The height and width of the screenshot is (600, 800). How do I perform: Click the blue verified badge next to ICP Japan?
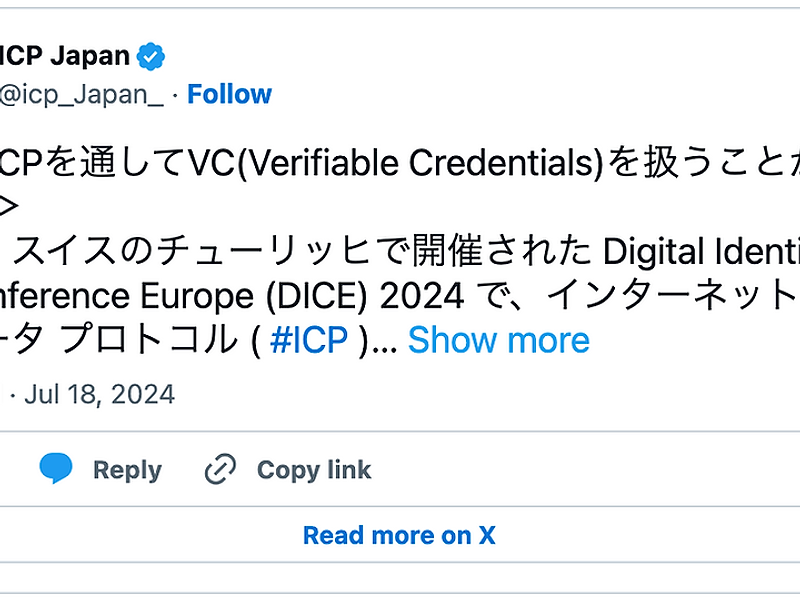(150, 56)
